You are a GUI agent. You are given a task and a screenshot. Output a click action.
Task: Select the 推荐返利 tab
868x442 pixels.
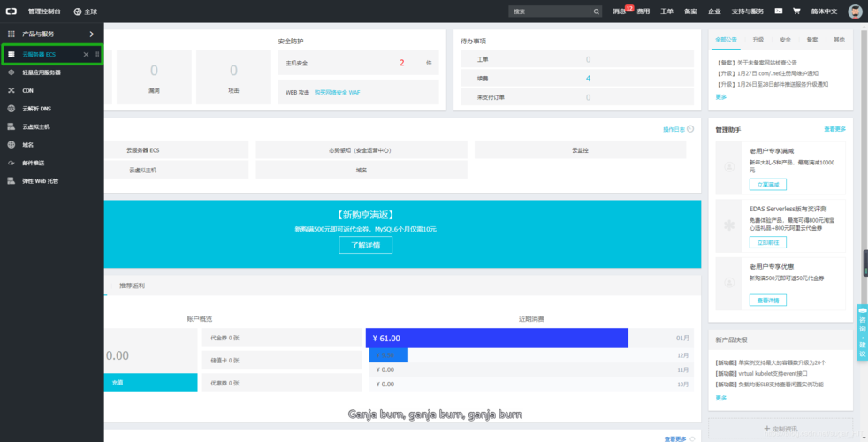133,286
